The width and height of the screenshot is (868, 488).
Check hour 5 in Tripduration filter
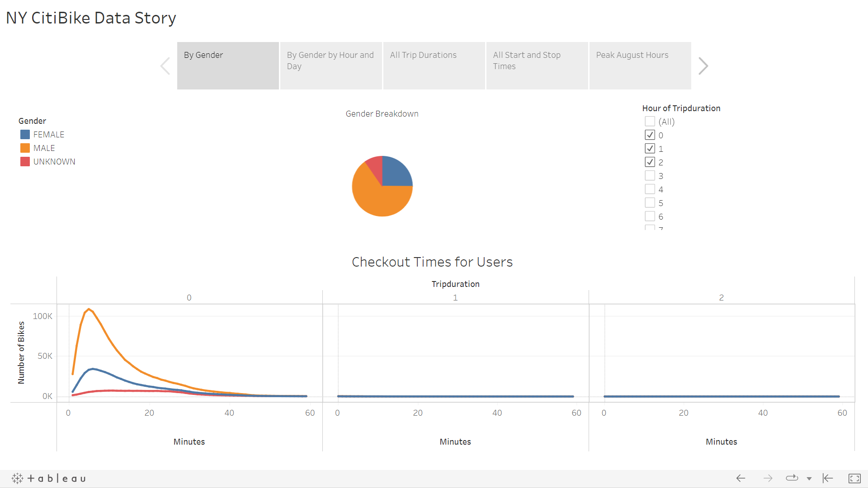[x=650, y=203]
